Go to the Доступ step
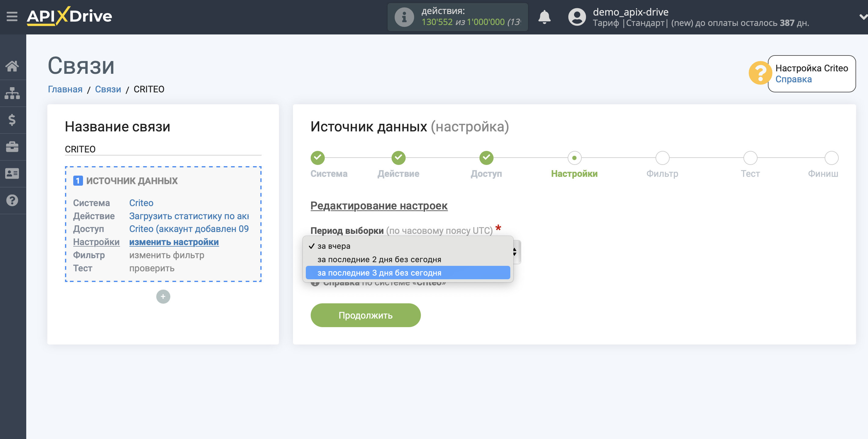This screenshot has width=868, height=439. tap(486, 158)
